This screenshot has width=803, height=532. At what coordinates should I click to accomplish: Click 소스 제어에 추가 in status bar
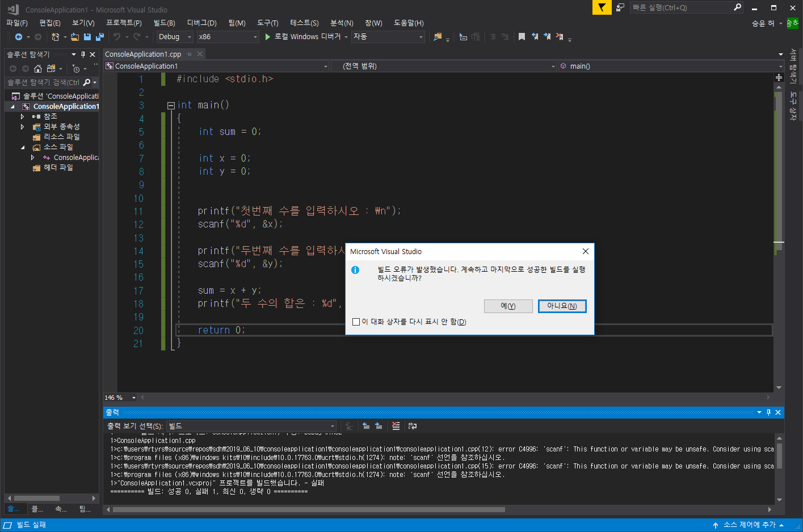pyautogui.click(x=749, y=525)
